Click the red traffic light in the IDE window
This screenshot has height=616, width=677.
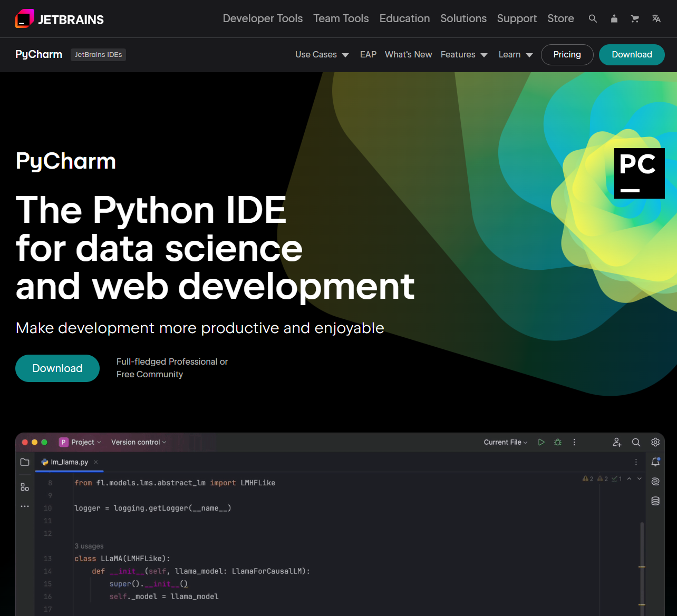25,442
